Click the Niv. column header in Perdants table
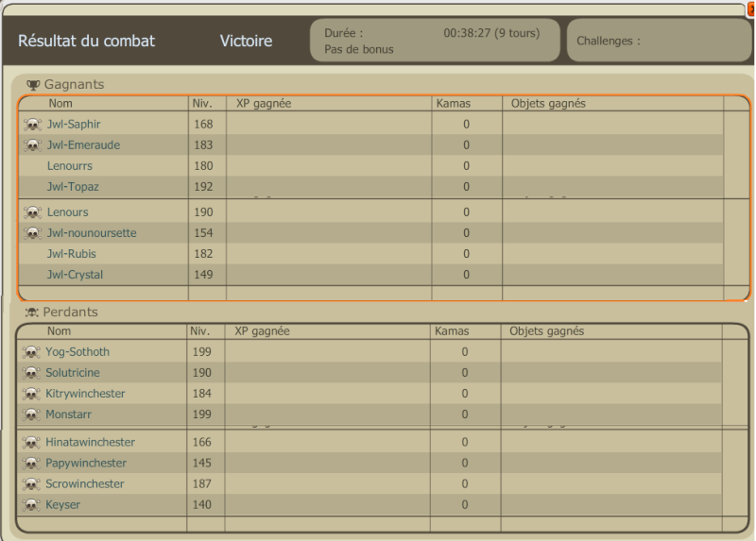This screenshot has height=541, width=756. pyautogui.click(x=199, y=331)
